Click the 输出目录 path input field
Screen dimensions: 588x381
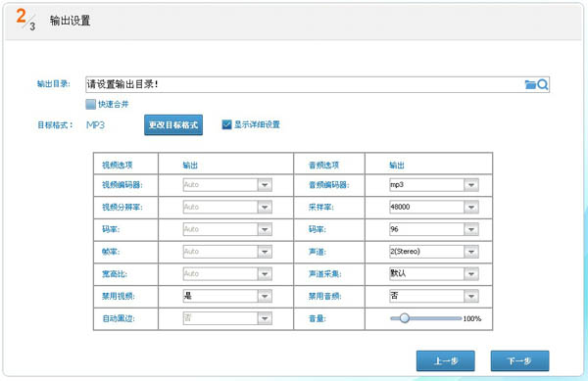[x=305, y=84]
